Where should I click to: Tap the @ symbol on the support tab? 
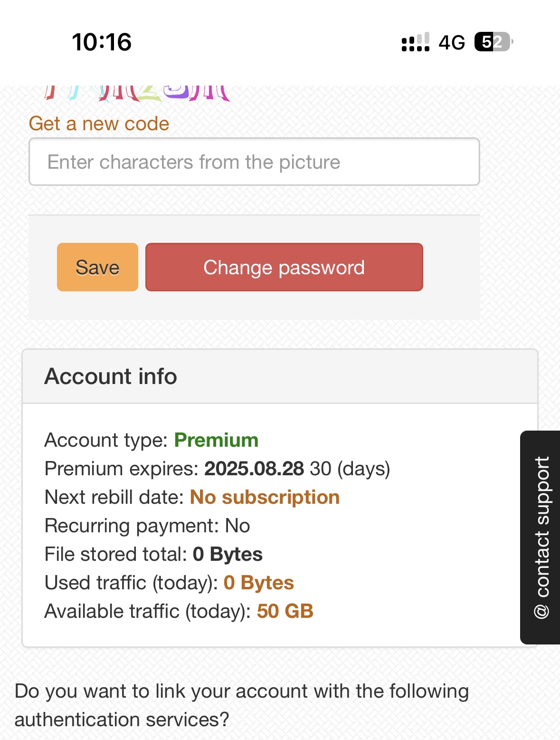pyautogui.click(x=542, y=611)
